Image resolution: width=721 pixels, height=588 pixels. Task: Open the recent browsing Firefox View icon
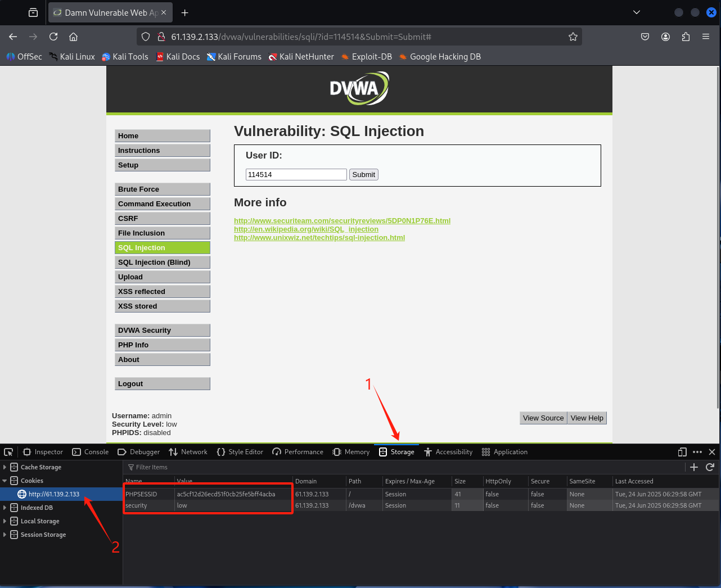point(33,12)
